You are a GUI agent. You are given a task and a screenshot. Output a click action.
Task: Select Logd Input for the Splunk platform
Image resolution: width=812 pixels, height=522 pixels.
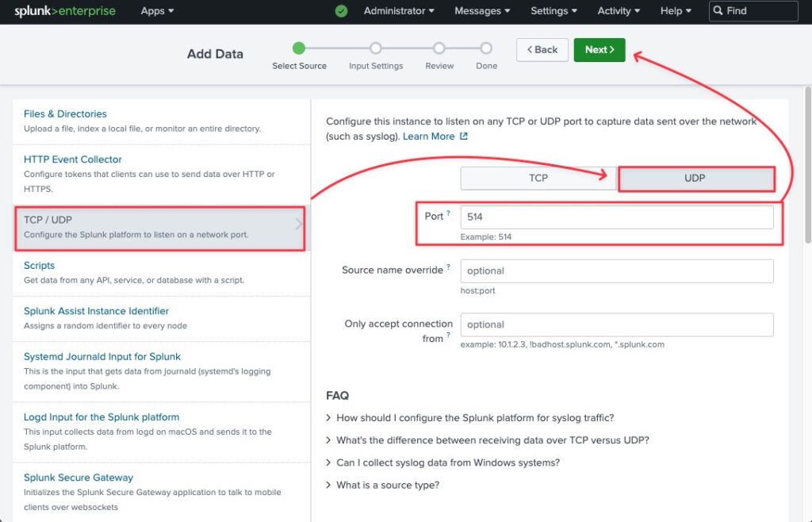(162, 432)
